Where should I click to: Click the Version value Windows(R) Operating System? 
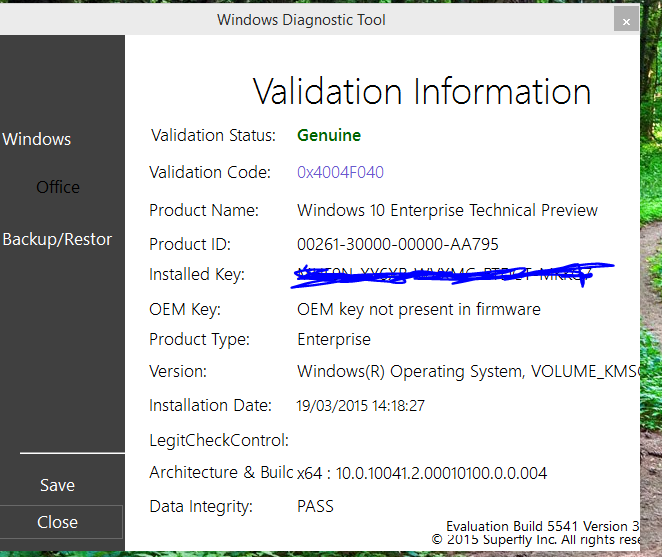point(468,372)
